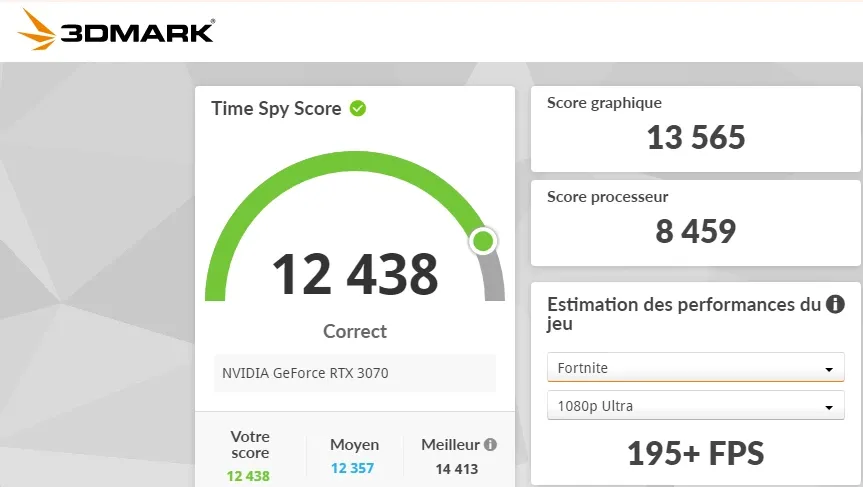This screenshot has height=487, width=863.
Task: Click the Score processeur value 8 459
Action: tap(696, 231)
